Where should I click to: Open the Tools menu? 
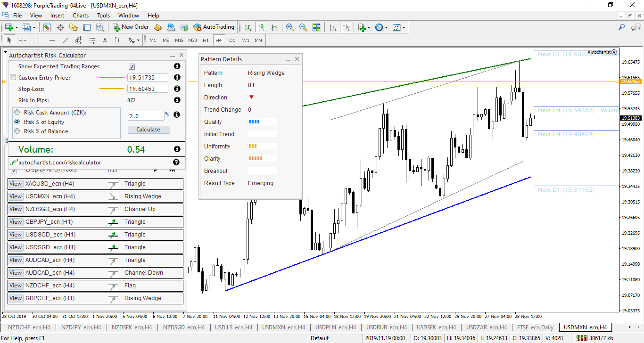click(104, 16)
